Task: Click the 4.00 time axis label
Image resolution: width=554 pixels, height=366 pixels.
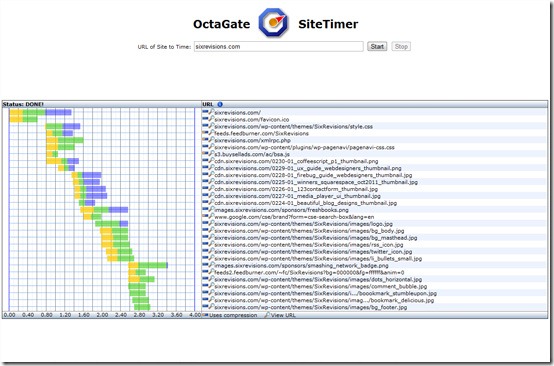Action: [195, 315]
